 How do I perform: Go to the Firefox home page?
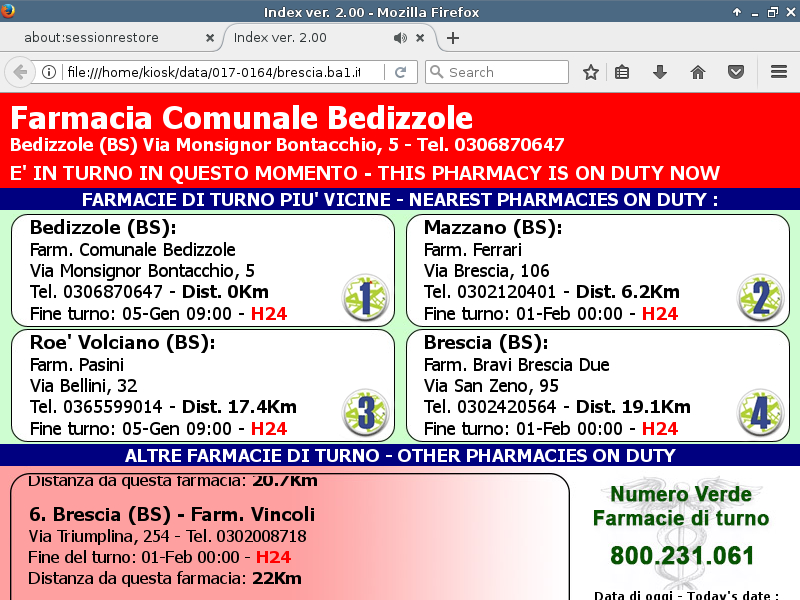(x=697, y=72)
